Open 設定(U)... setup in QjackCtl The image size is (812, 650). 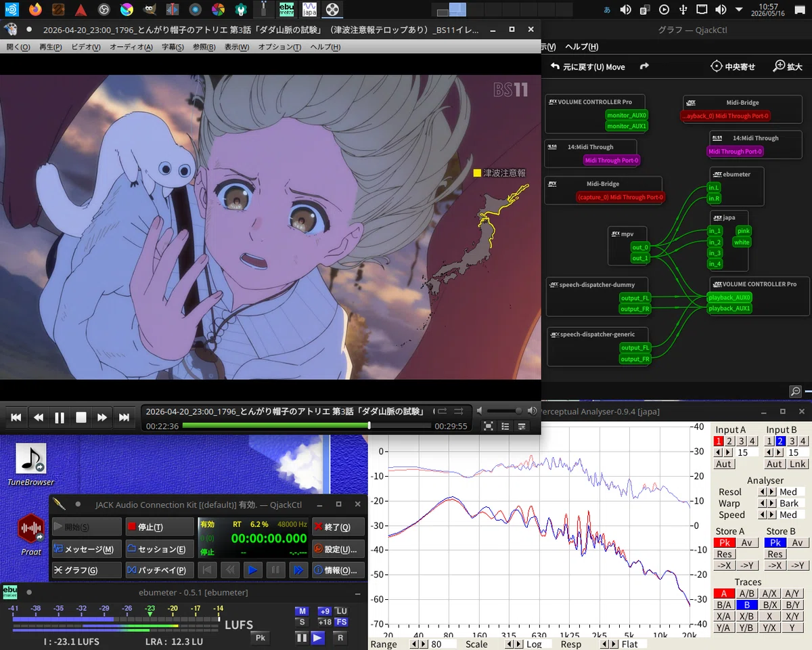point(338,548)
